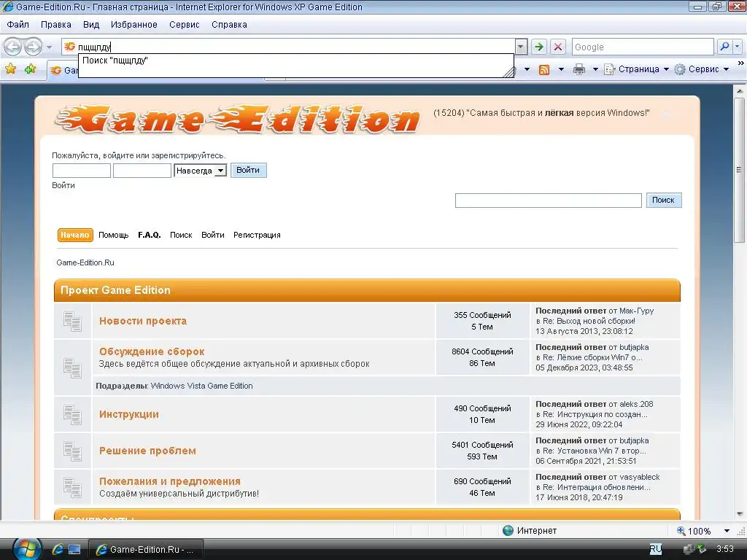
Task: Click the browser Back arrow button
Action: 13,47
